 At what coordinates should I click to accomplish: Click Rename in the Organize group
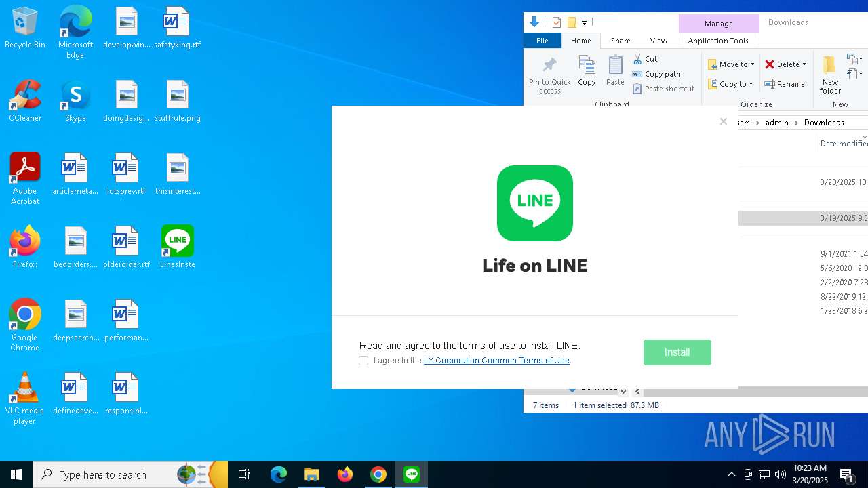(x=785, y=84)
